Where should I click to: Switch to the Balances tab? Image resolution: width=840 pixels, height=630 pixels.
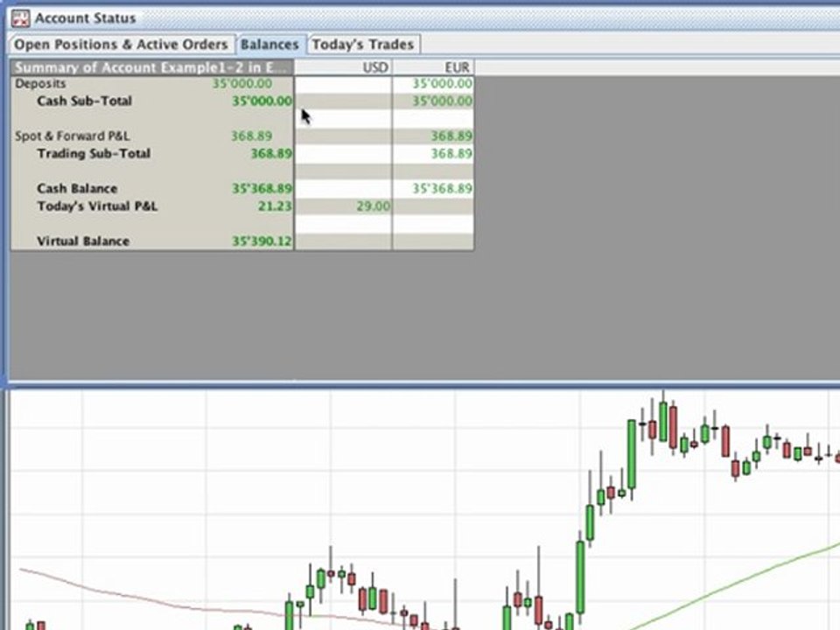(269, 45)
